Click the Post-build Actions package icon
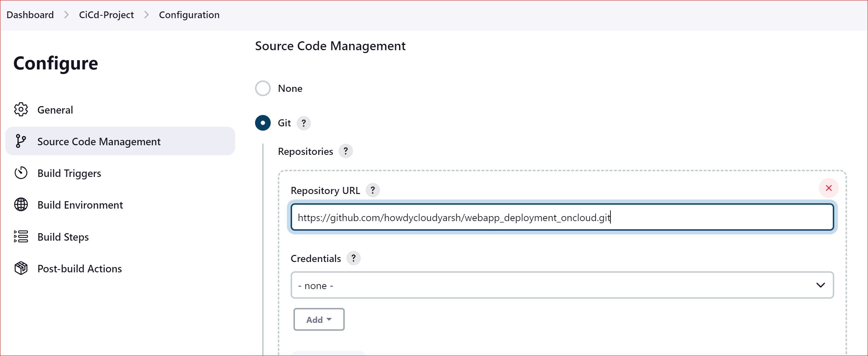 click(21, 268)
